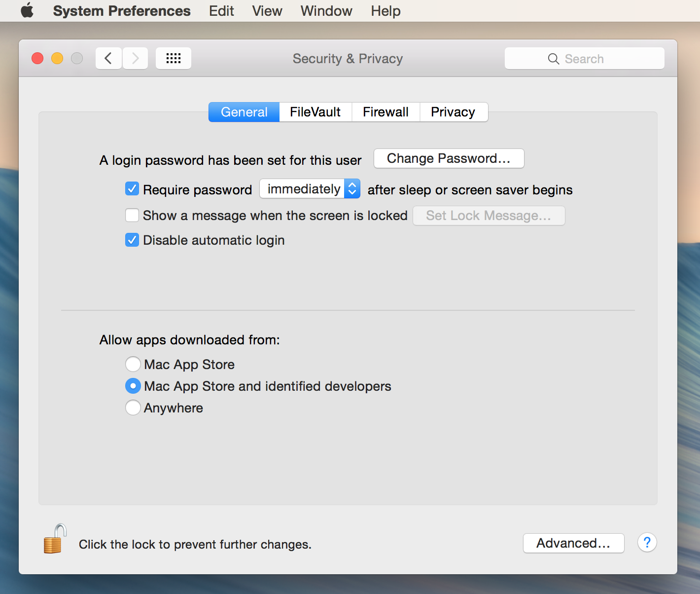Click the magnifier icon in Search
The image size is (700, 594).
point(554,59)
